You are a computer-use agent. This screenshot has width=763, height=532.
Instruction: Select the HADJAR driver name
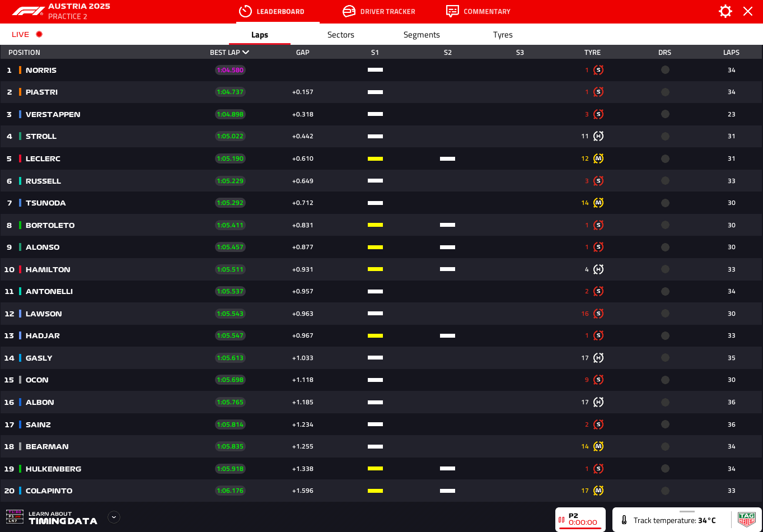click(x=43, y=335)
